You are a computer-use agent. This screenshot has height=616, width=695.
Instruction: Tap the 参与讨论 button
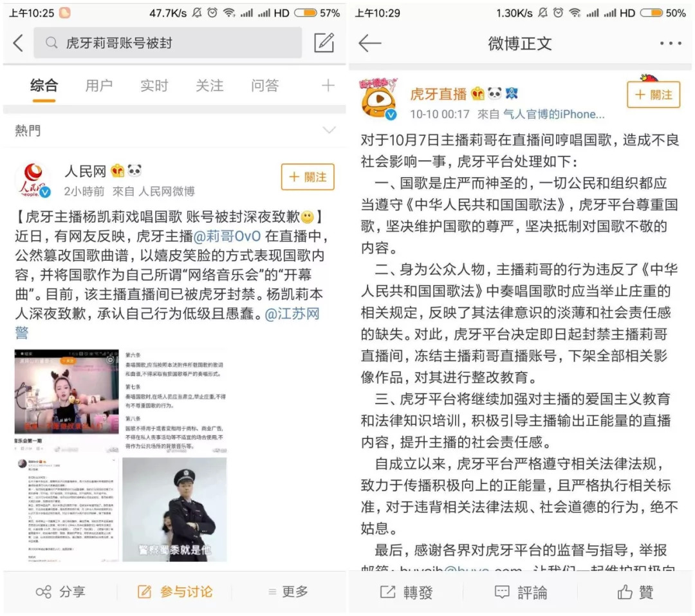pyautogui.click(x=176, y=592)
